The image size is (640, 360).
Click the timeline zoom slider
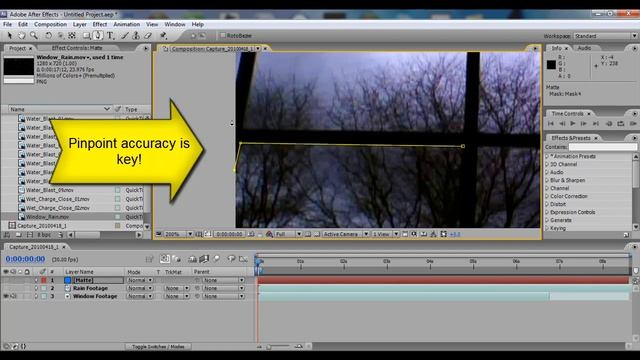[279, 347]
